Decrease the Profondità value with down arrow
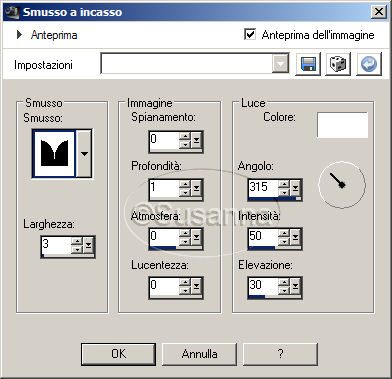Image resolution: width=392 pixels, height=379 pixels. [184, 193]
